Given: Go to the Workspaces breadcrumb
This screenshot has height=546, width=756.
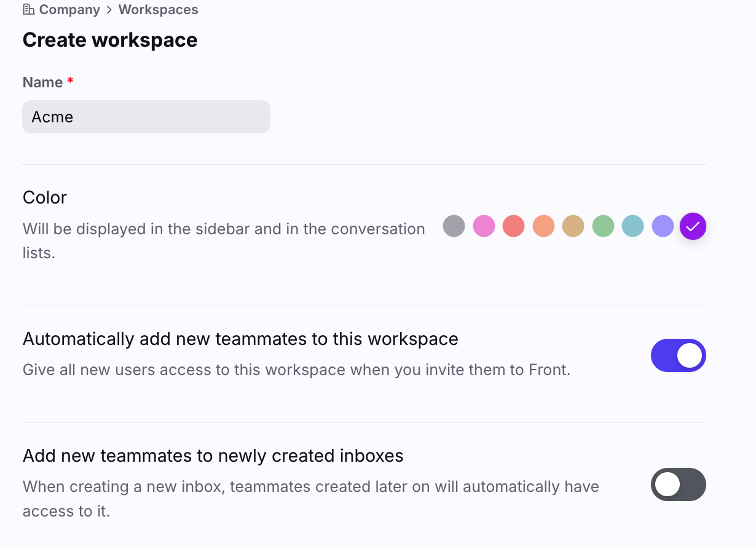Looking at the screenshot, I should (x=158, y=10).
